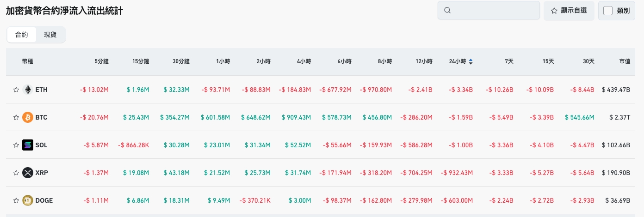Sort by the 市值 column header
644x217 pixels.
pos(625,61)
